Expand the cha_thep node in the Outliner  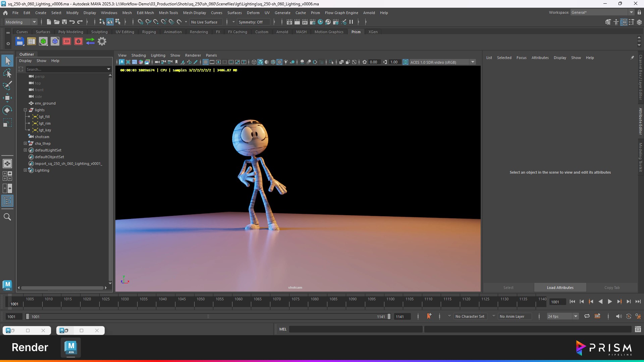click(x=25, y=143)
